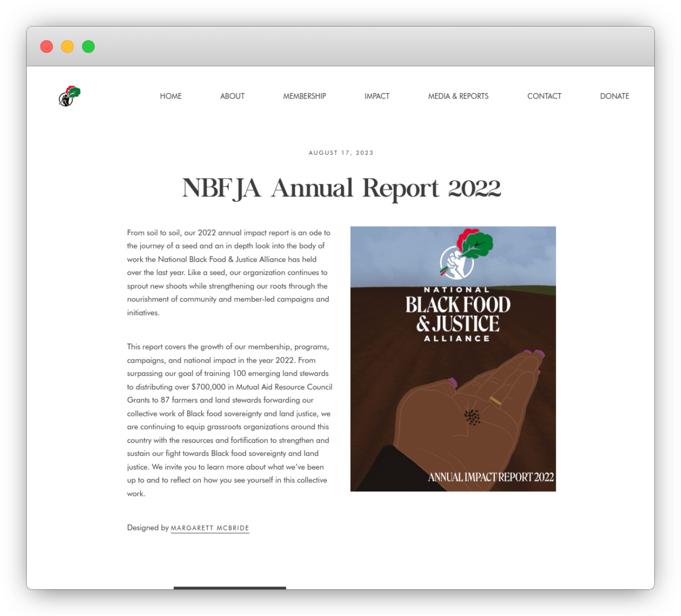Close the window with the red button
The image size is (681, 616).
click(47, 47)
